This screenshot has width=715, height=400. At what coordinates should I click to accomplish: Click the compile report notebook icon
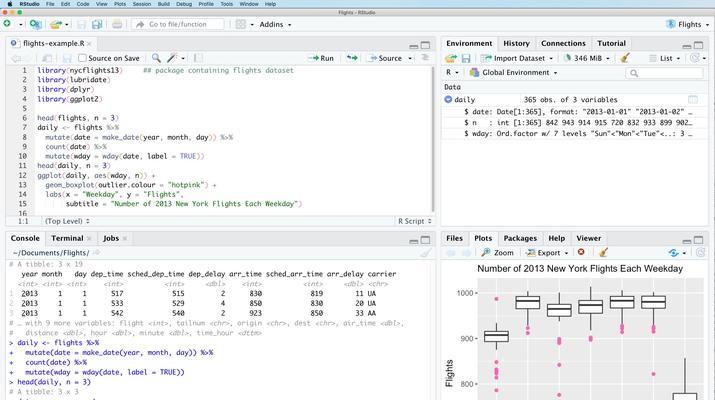point(198,58)
